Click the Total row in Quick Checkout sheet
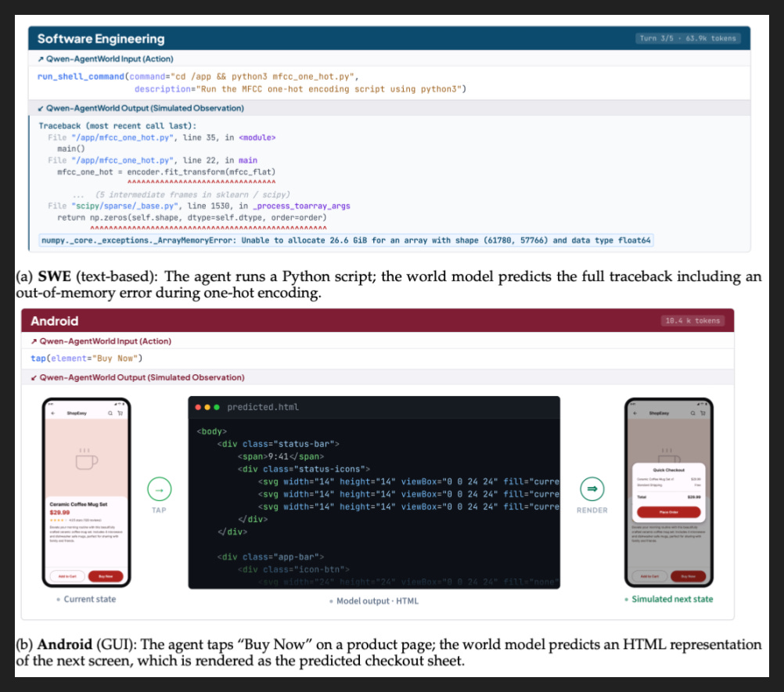The width and height of the screenshot is (784, 692). (x=668, y=497)
